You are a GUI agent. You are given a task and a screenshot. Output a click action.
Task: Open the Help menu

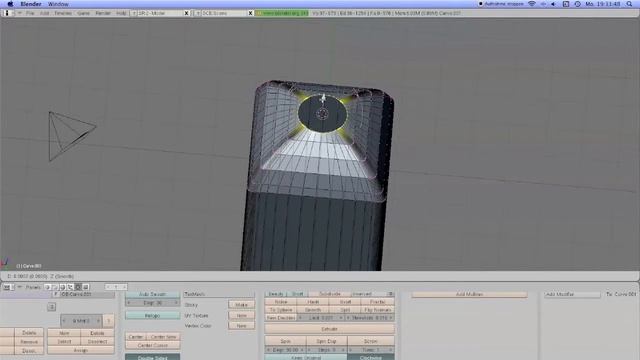coord(121,13)
